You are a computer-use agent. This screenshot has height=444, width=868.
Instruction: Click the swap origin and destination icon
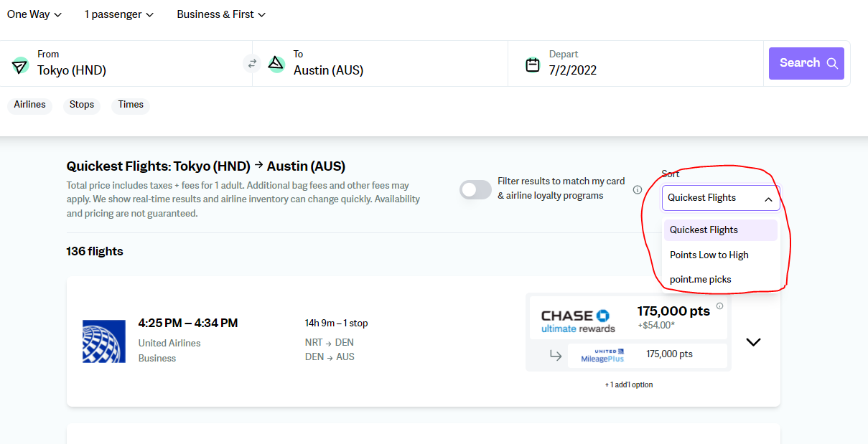point(252,64)
